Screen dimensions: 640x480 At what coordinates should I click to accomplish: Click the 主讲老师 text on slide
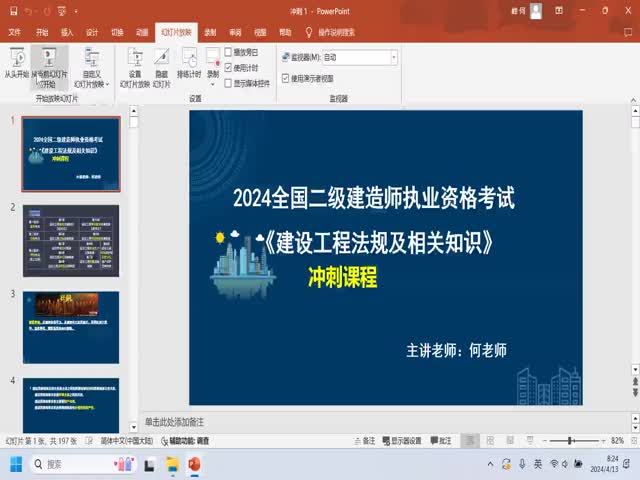coord(456,350)
